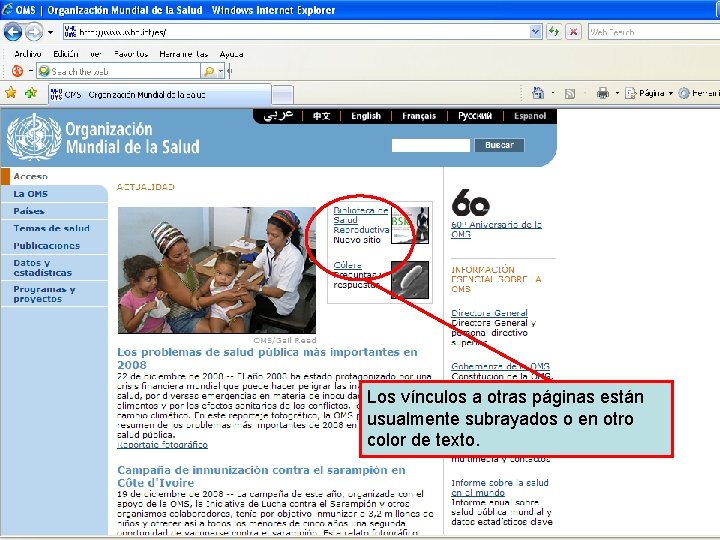This screenshot has width=720, height=540.
Task: Open Países in sidebar
Action: (x=54, y=211)
